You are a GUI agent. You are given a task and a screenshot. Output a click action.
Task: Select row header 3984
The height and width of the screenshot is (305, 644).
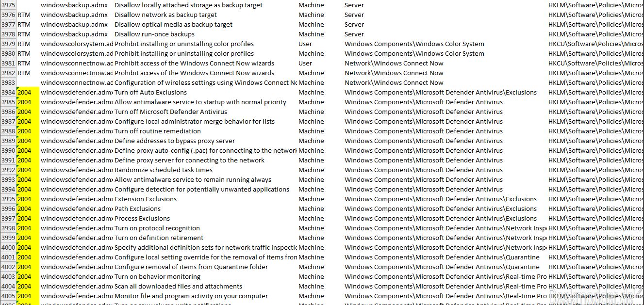click(x=8, y=92)
